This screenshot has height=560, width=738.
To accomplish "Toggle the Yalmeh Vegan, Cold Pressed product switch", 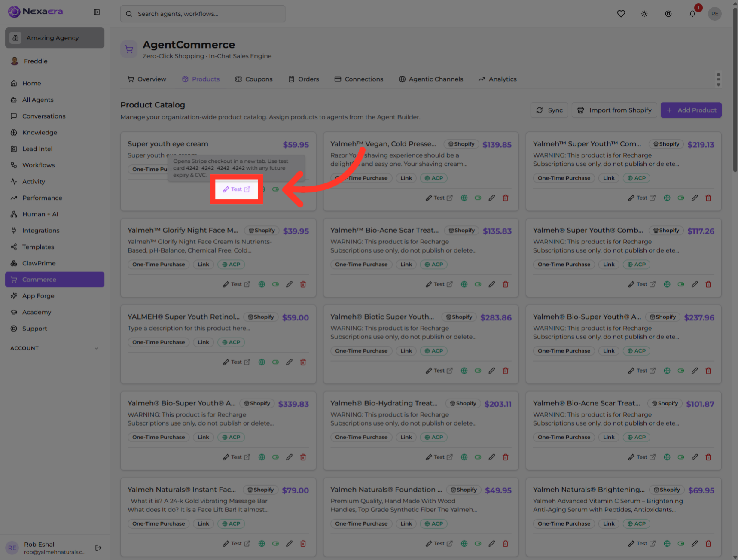I will 478,198.
